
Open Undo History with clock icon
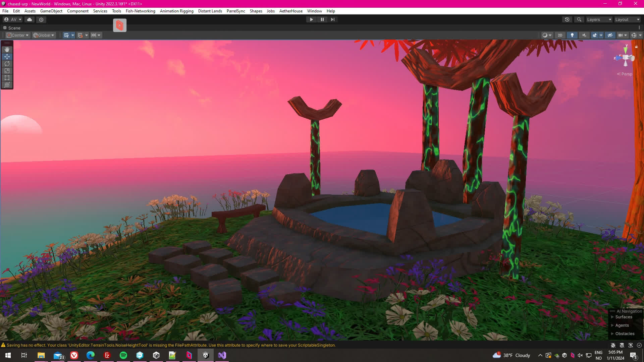point(567,19)
